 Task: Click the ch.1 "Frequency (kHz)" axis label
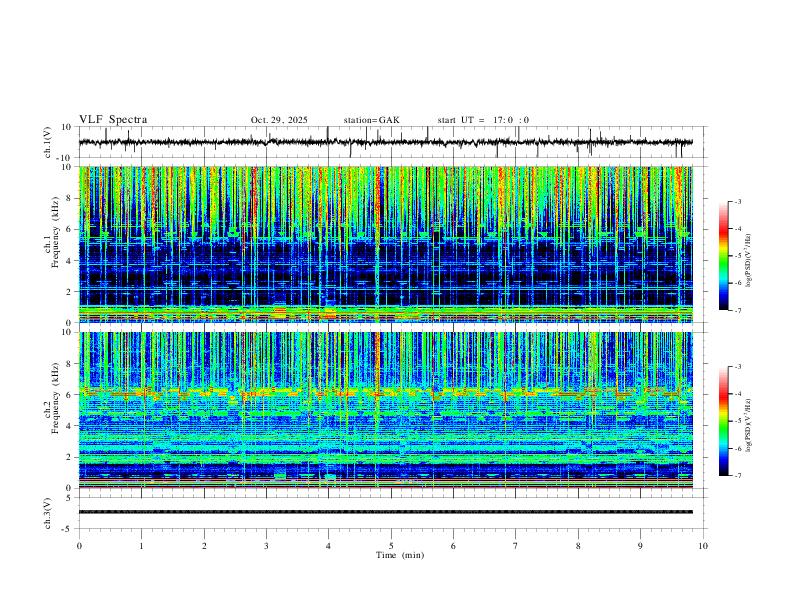coord(55,233)
